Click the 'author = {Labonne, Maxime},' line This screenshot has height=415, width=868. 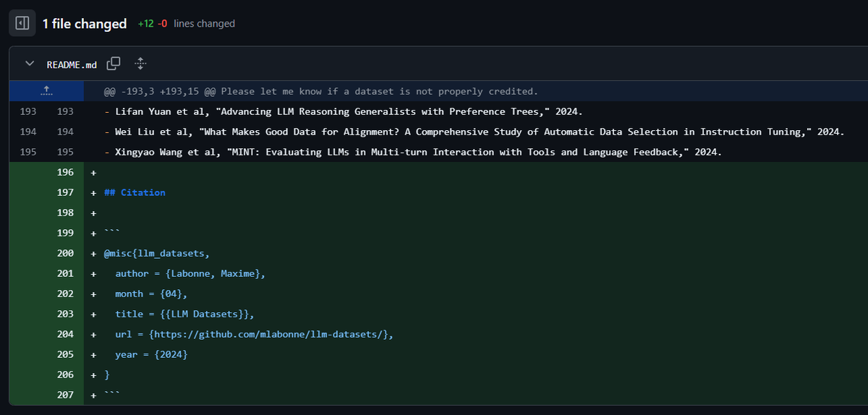click(190, 273)
